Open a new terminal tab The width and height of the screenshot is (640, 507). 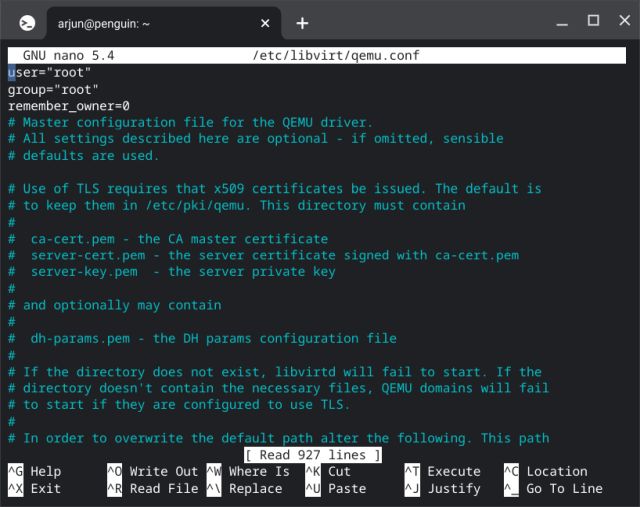[302, 22]
